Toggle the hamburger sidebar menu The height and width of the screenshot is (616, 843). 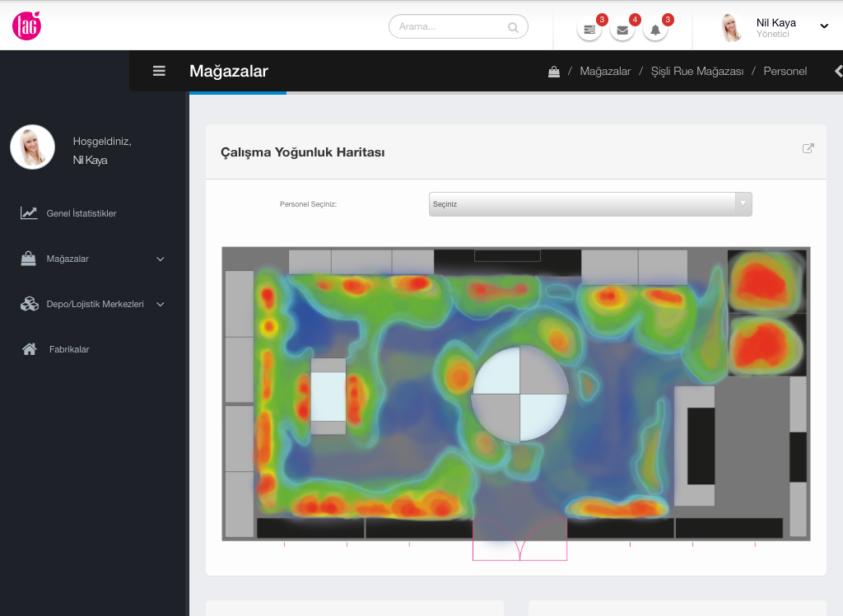click(x=160, y=71)
